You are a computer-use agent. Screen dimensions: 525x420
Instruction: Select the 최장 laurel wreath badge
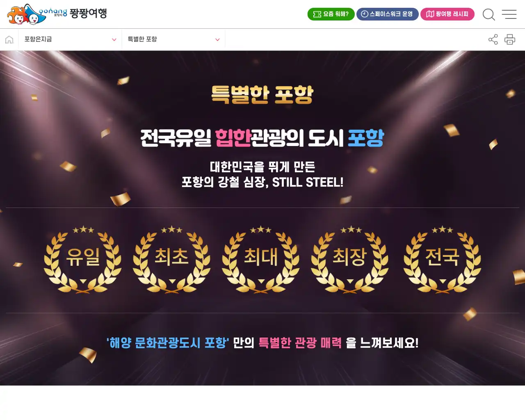pos(349,258)
